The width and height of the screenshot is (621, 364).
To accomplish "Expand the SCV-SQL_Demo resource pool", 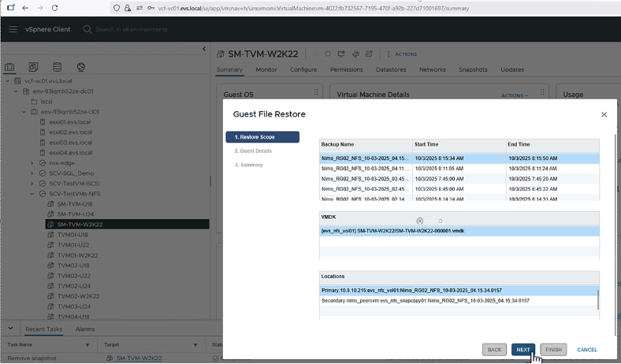I will click(32, 173).
